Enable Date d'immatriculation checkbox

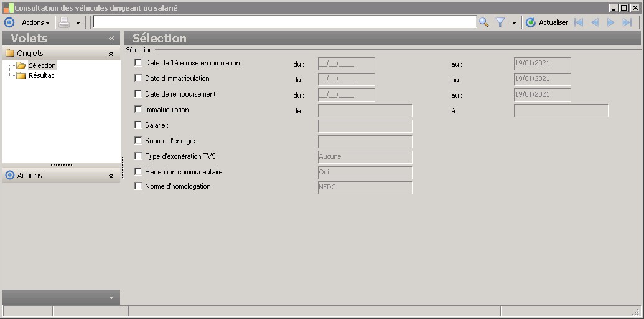pyautogui.click(x=138, y=78)
